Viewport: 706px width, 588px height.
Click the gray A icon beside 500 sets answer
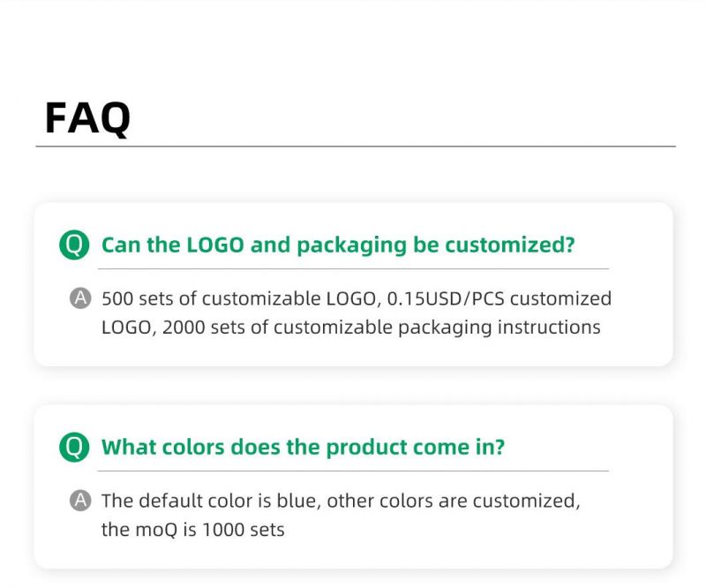point(80,298)
